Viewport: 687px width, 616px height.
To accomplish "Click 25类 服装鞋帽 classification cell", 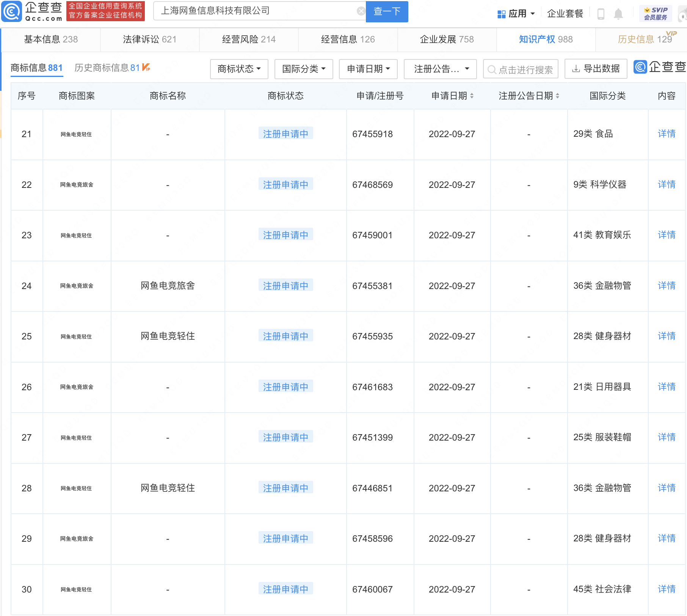I will (602, 437).
